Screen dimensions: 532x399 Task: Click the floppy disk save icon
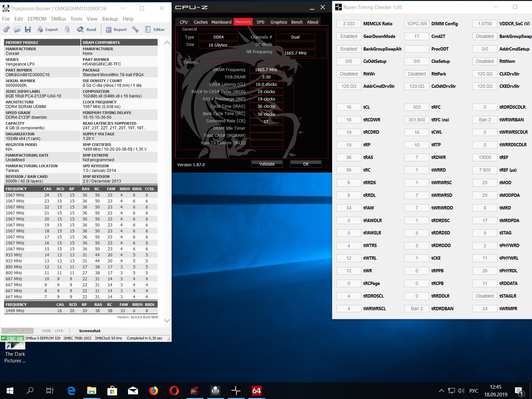[28, 30]
